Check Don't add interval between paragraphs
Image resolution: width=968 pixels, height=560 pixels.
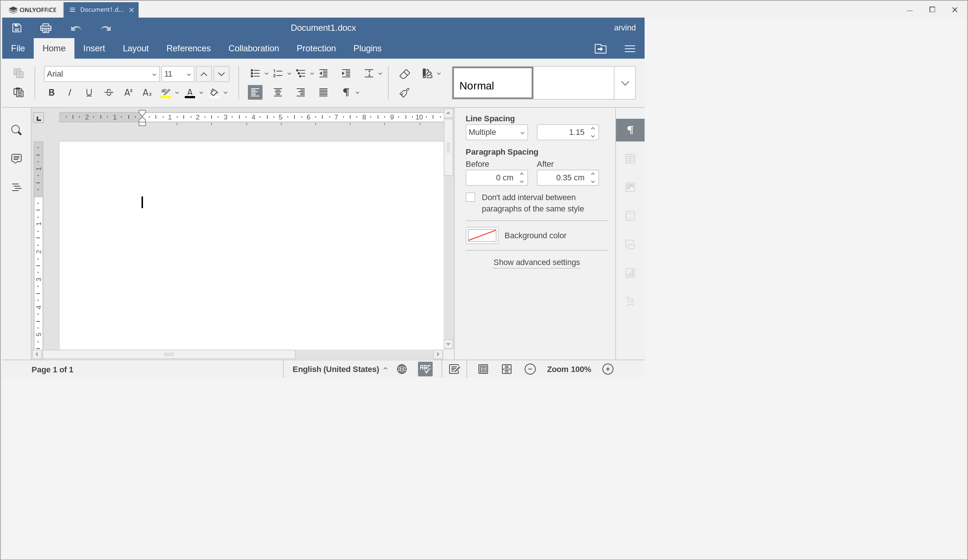470,197
